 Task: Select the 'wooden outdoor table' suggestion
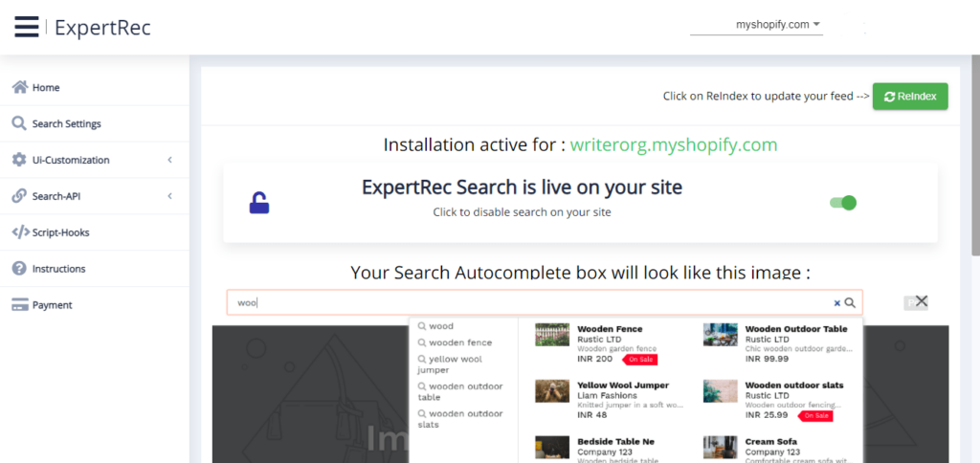point(460,392)
